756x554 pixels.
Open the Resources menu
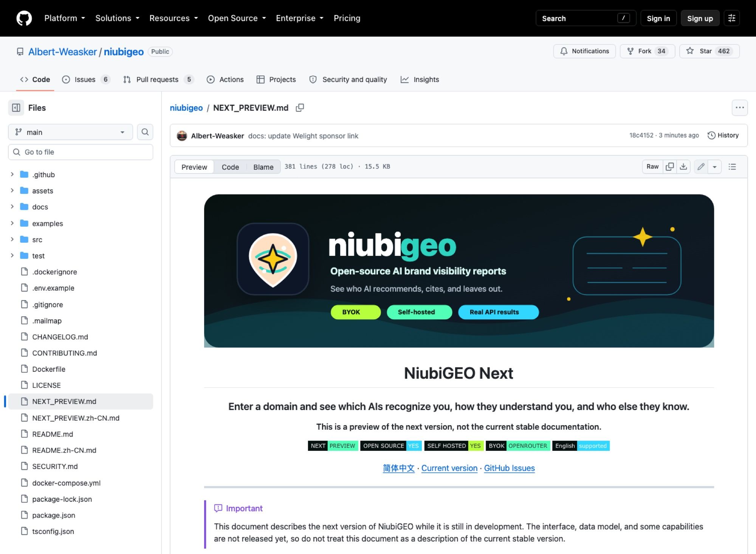coord(174,18)
